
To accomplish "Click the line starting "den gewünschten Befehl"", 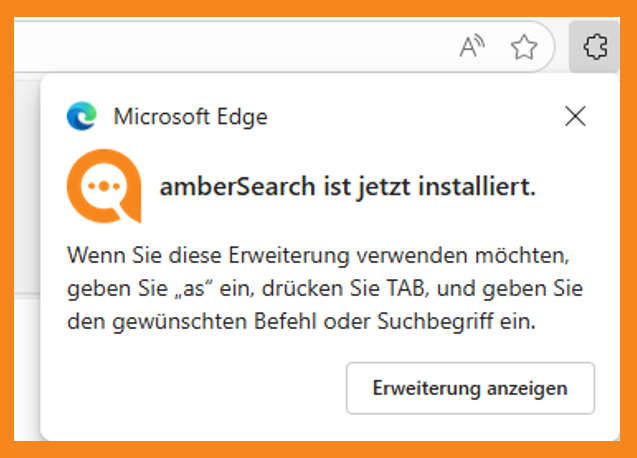I will [301, 322].
